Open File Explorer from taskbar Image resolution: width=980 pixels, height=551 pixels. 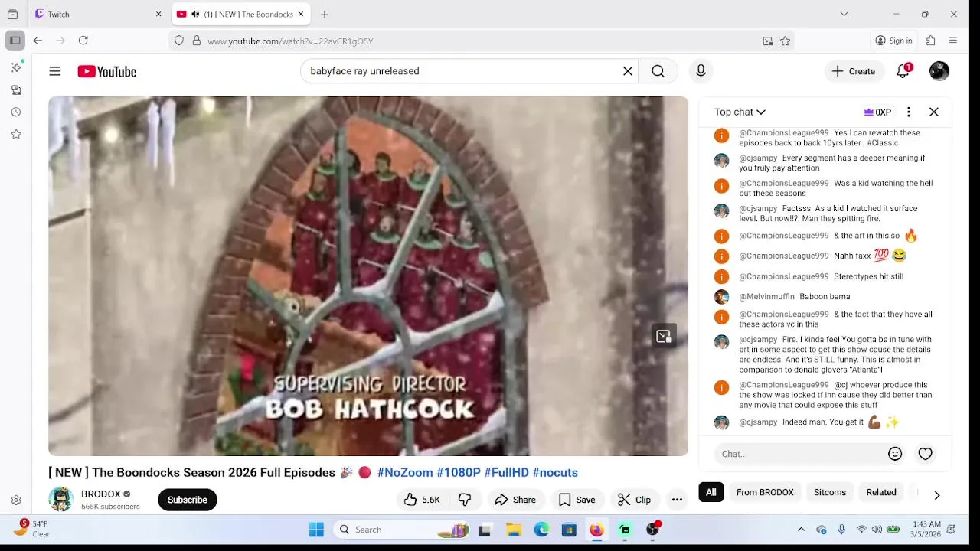(x=514, y=530)
